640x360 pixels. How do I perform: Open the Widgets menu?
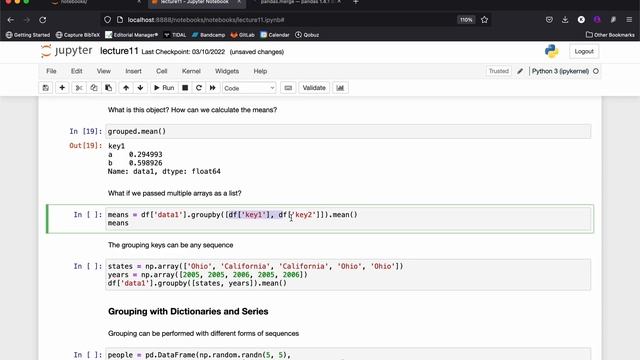point(227,71)
